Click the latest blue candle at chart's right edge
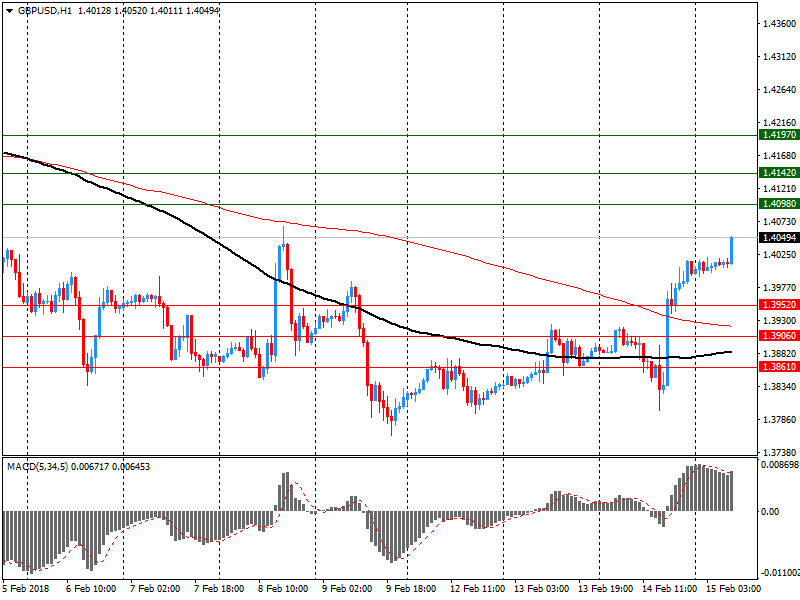 click(x=732, y=250)
